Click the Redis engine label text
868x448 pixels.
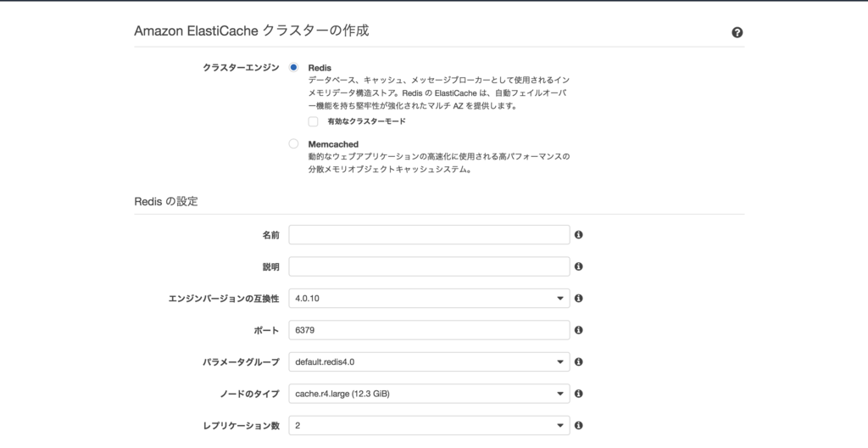pos(320,68)
